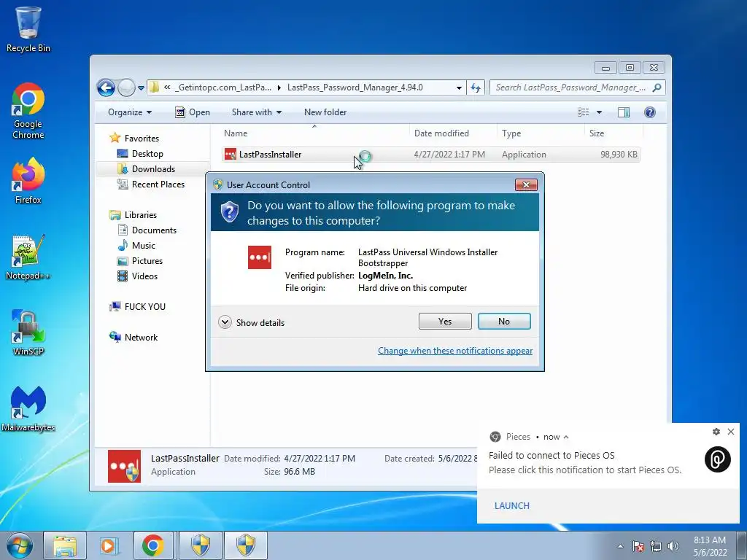Click the Explorer Back arrow button

(x=106, y=87)
